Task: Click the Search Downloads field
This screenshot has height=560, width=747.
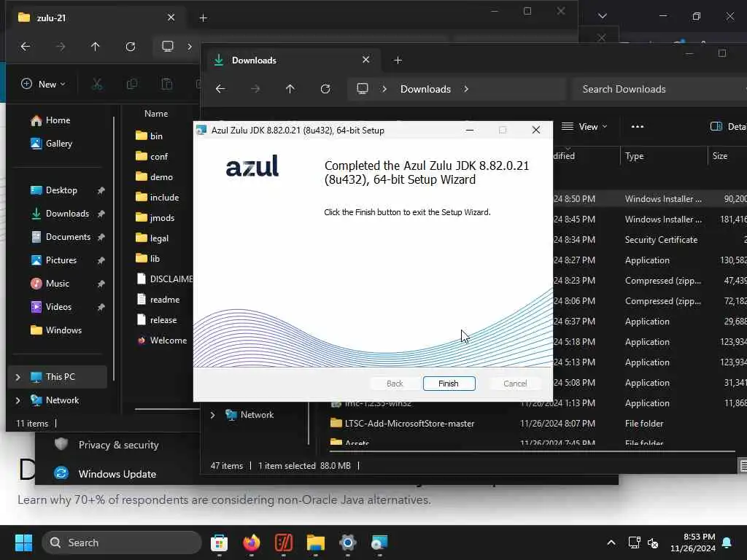Action: pos(659,89)
